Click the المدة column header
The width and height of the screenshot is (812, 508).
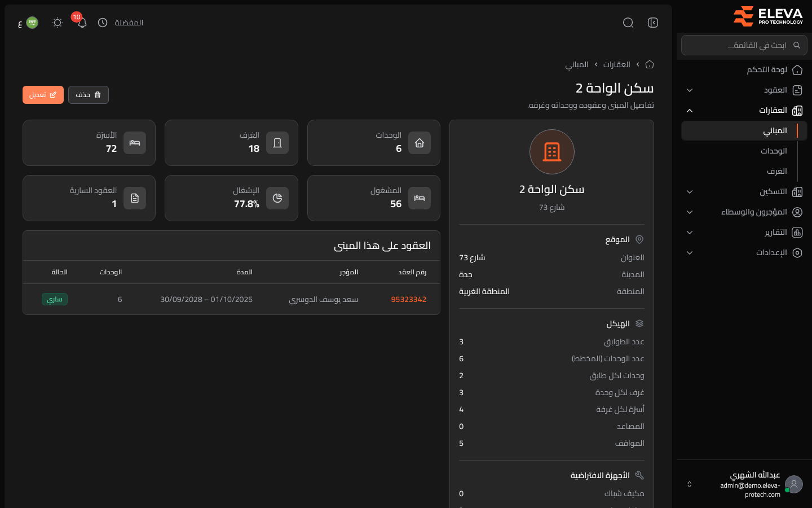pyautogui.click(x=245, y=272)
